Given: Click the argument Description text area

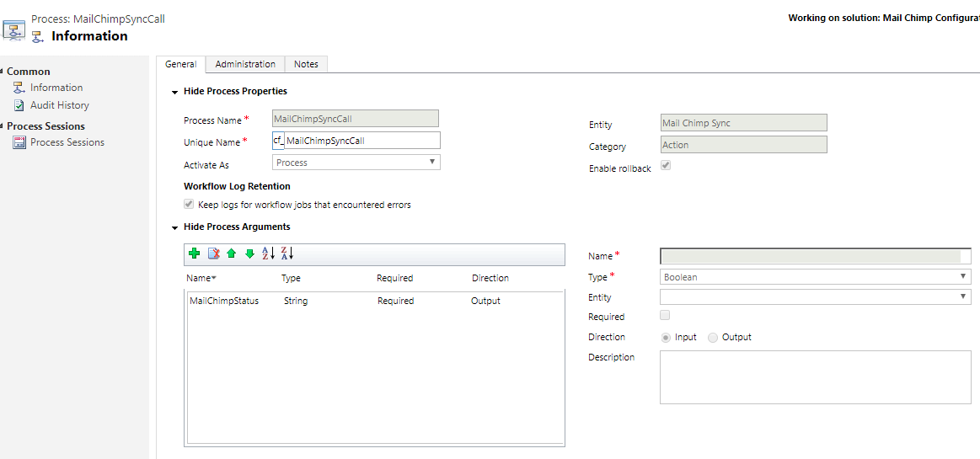Looking at the screenshot, I should pos(816,377).
